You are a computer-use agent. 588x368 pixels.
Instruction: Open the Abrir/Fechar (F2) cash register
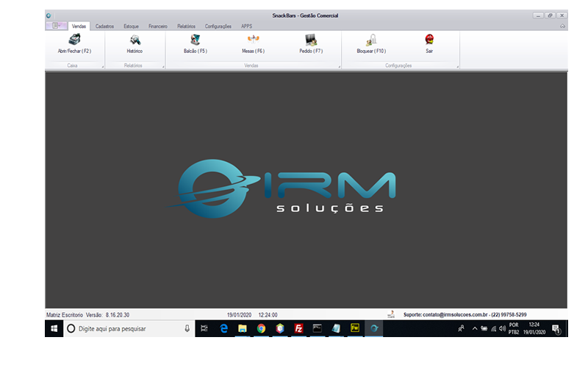point(74,44)
